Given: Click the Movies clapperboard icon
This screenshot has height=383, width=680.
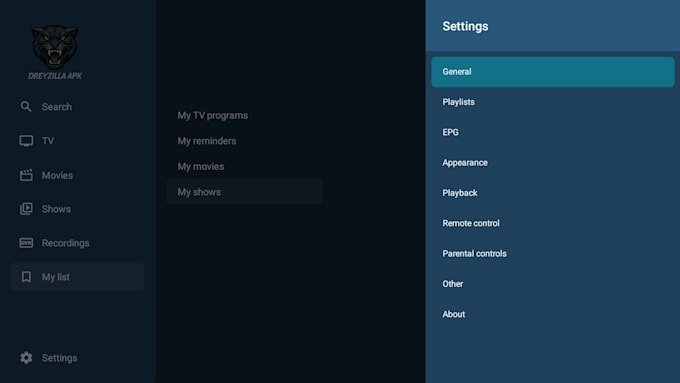Looking at the screenshot, I should pos(26,175).
